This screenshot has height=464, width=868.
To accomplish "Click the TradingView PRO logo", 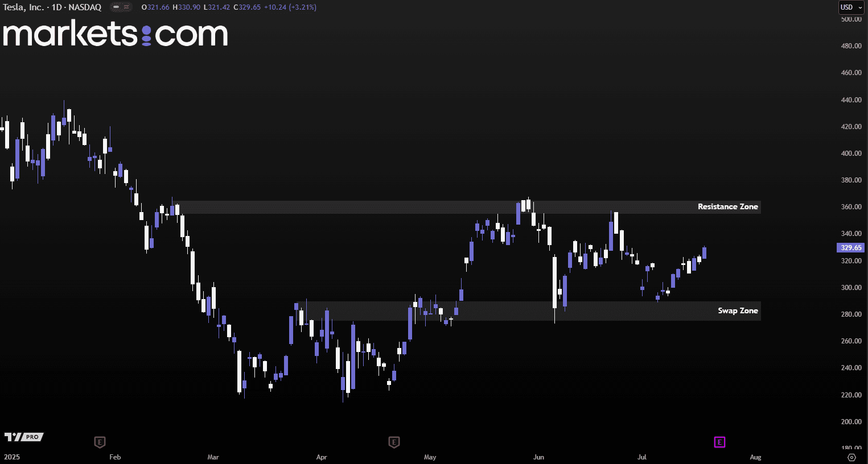I will click(24, 437).
